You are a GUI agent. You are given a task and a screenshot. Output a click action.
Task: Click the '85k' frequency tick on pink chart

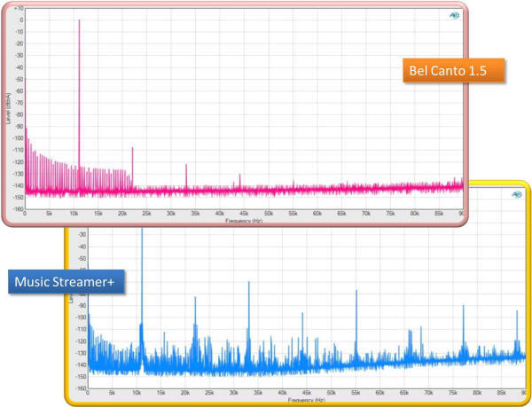tap(439, 214)
